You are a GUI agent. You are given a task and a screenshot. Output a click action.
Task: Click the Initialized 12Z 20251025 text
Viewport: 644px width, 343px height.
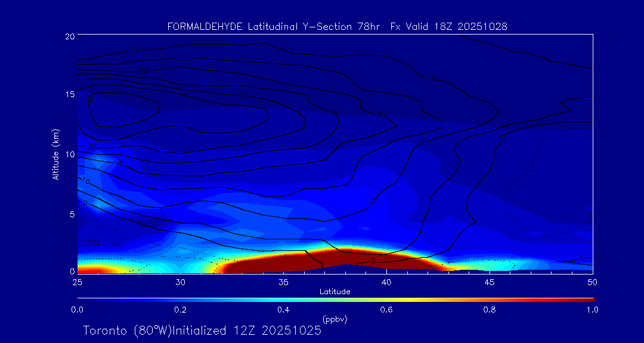click(247, 330)
